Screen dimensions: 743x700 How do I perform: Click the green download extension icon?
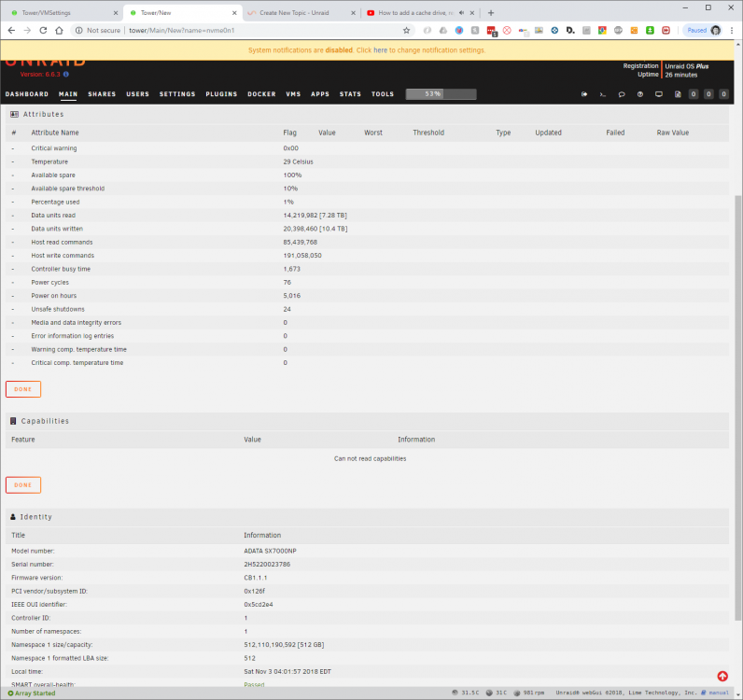point(650,30)
